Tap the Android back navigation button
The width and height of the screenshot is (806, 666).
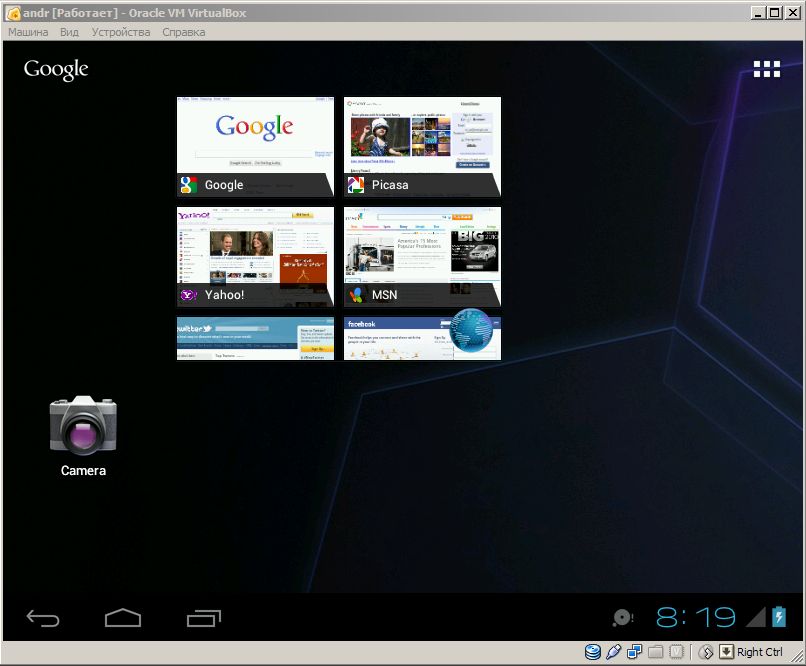click(x=43, y=618)
